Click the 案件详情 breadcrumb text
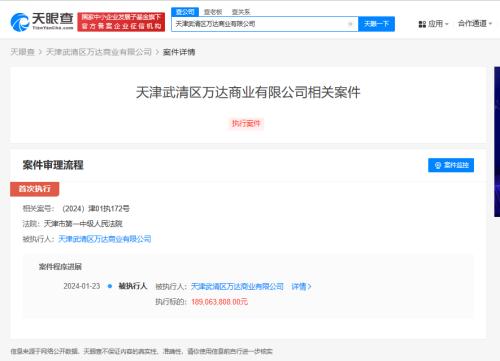Image resolution: width=500 pixels, height=361 pixels. (x=179, y=52)
